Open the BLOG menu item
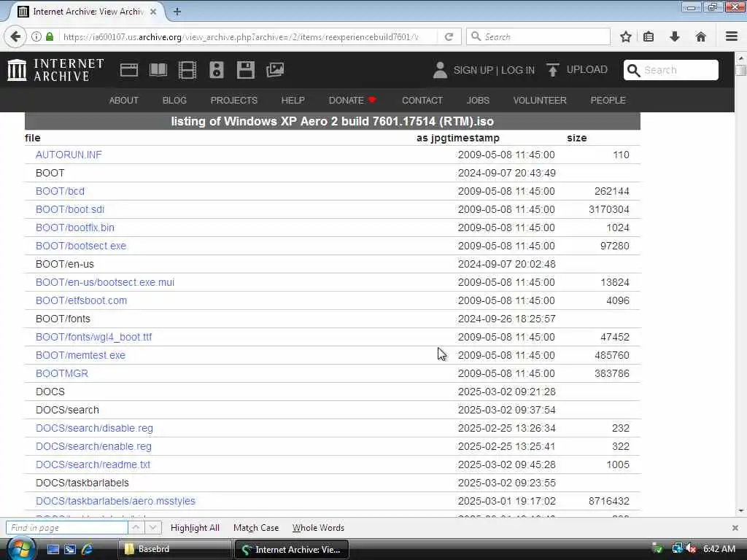The width and height of the screenshot is (747, 560). click(174, 101)
